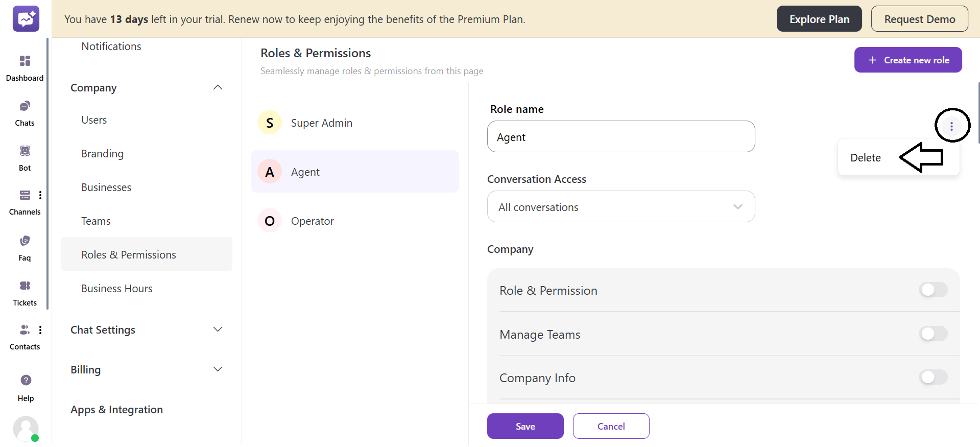Click the Create new role button
The width and height of the screenshot is (980, 447).
[x=907, y=60]
